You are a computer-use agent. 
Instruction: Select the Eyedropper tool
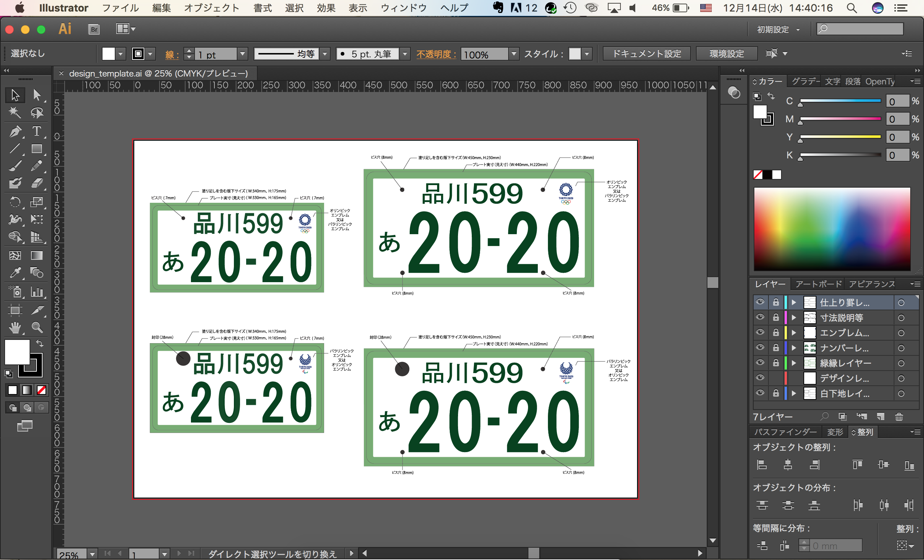point(15,272)
